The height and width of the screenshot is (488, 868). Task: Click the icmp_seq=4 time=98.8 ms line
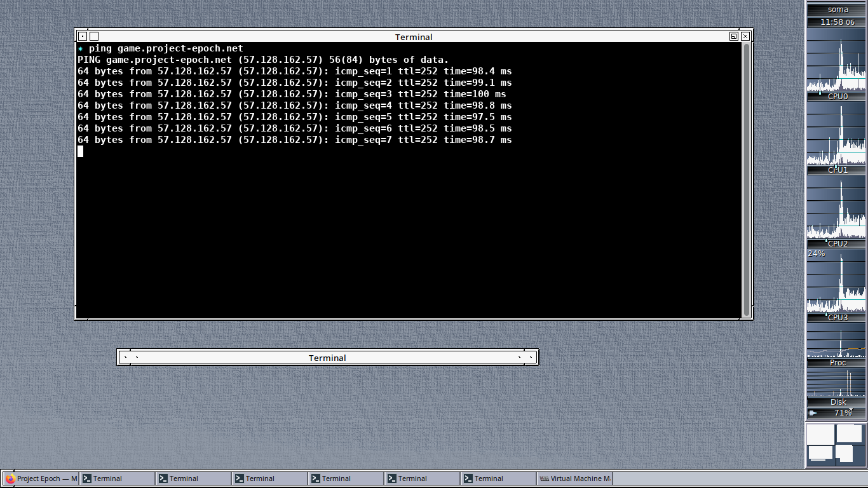point(294,105)
